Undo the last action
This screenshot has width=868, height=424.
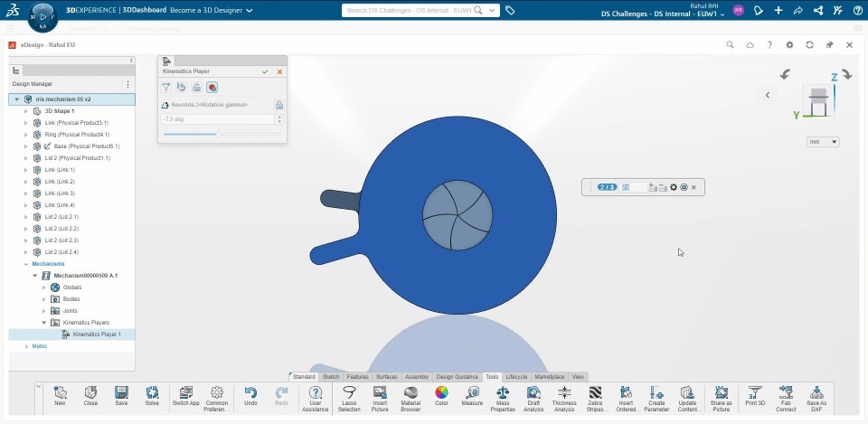(250, 396)
